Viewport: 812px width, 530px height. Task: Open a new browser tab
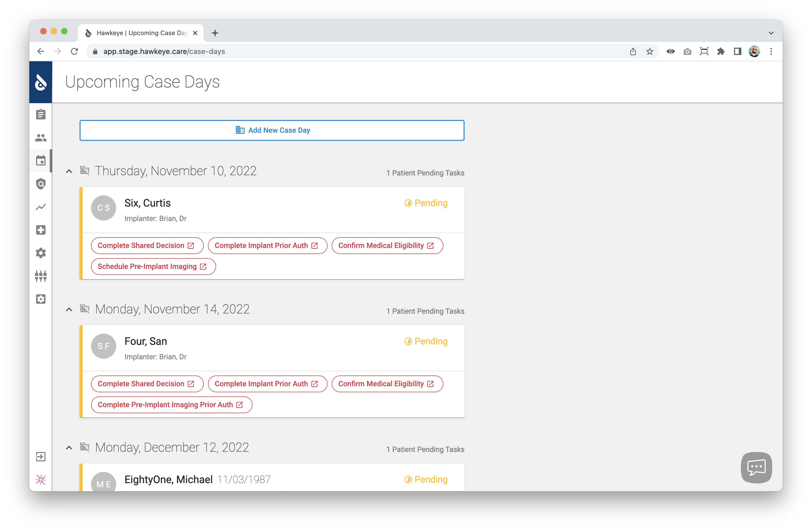click(x=215, y=33)
